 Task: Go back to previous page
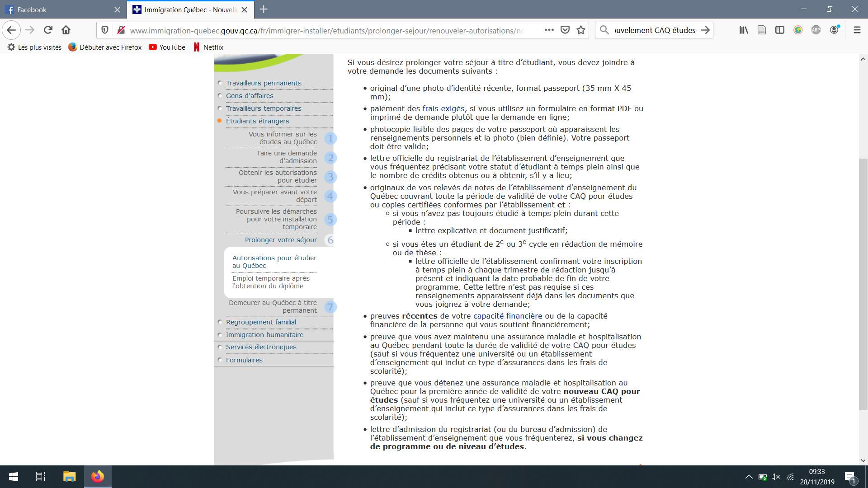11,30
